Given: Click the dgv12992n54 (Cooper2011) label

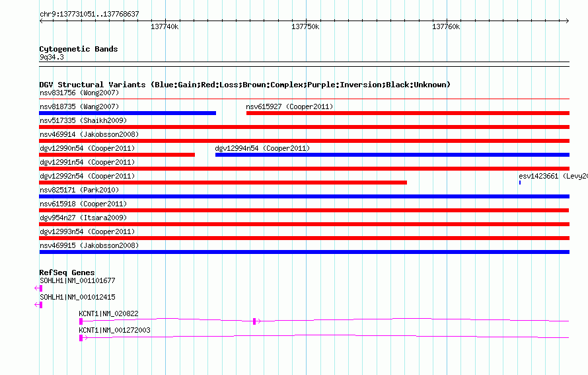Looking at the screenshot, I should [x=87, y=176].
